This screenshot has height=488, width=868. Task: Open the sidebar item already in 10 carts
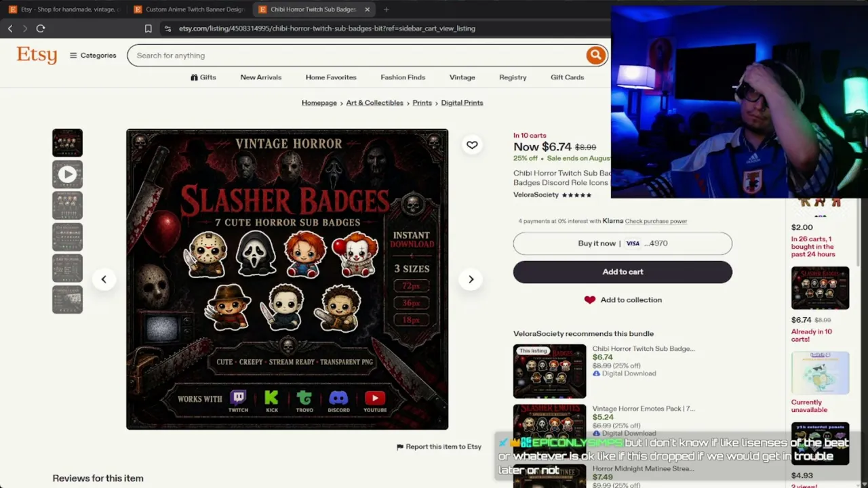(x=820, y=288)
